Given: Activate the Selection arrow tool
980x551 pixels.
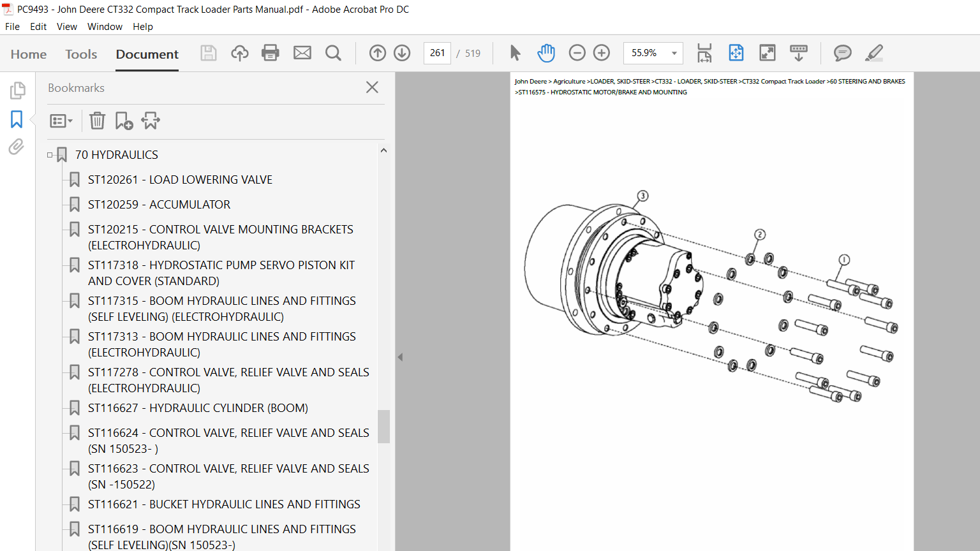Looking at the screenshot, I should tap(515, 53).
